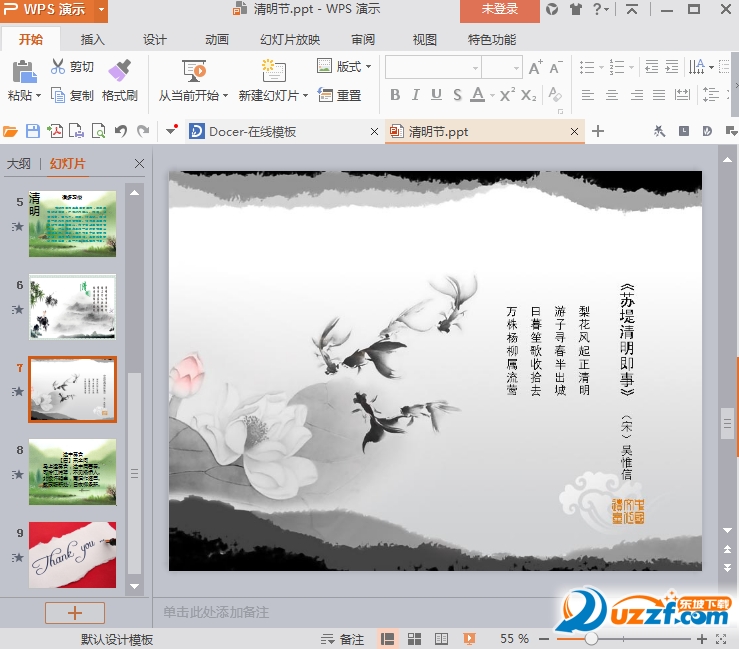Align text right
Screen dimensions: 739x649
coord(637,95)
